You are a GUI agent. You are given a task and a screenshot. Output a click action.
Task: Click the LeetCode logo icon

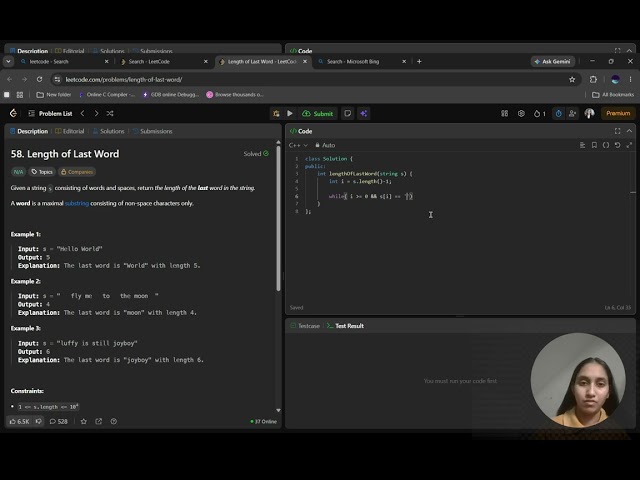pos(13,113)
